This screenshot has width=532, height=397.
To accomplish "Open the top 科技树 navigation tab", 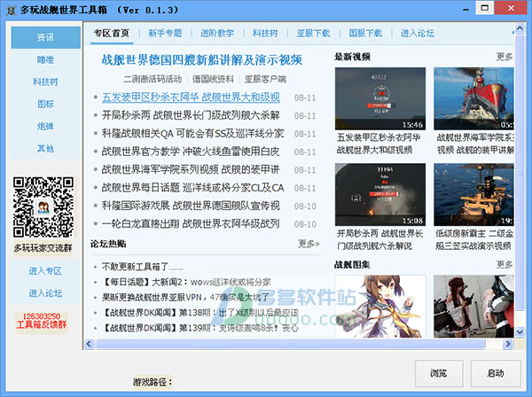I will pos(265,33).
